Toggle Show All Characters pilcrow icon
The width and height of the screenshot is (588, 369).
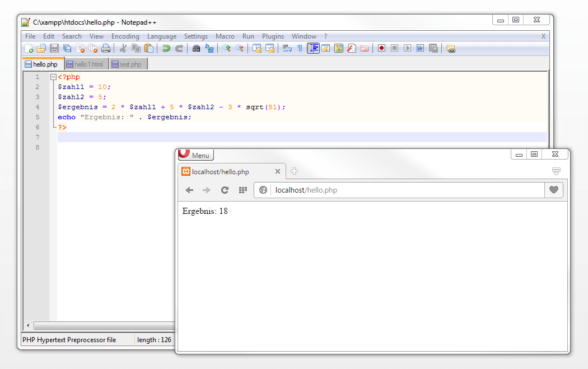pyautogui.click(x=300, y=48)
